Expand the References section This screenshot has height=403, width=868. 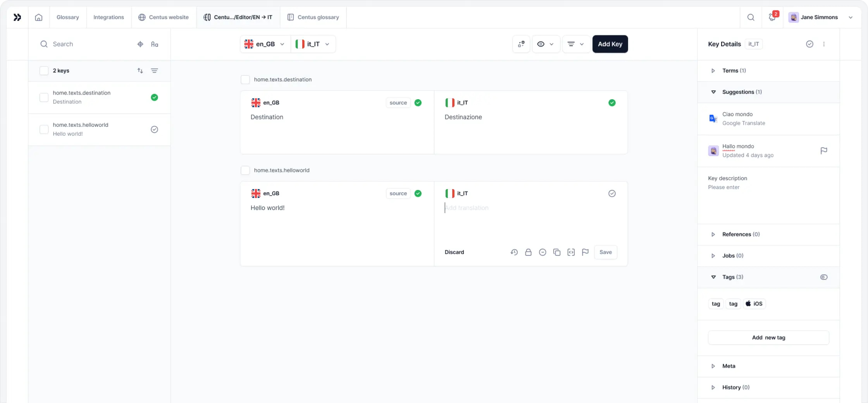click(713, 234)
